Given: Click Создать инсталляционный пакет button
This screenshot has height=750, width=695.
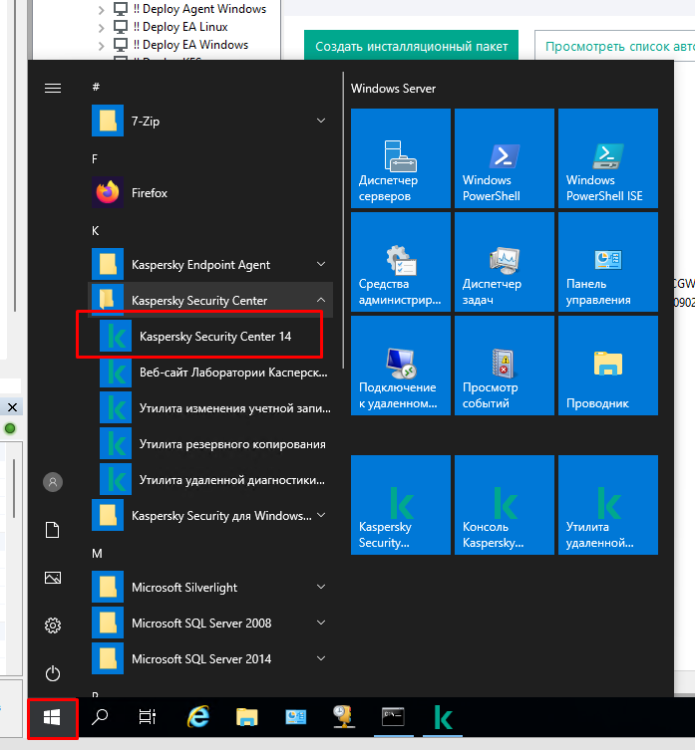Looking at the screenshot, I should (x=411, y=46).
